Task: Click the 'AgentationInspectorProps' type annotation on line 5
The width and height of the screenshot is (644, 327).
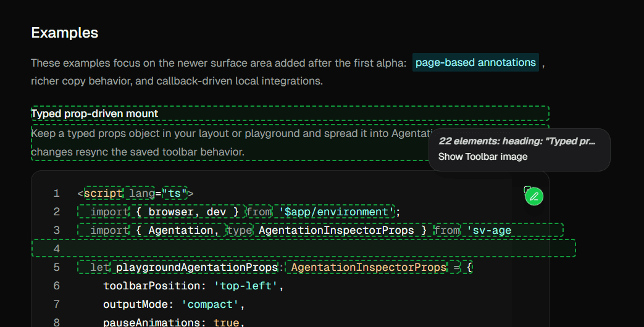Action: (369, 268)
